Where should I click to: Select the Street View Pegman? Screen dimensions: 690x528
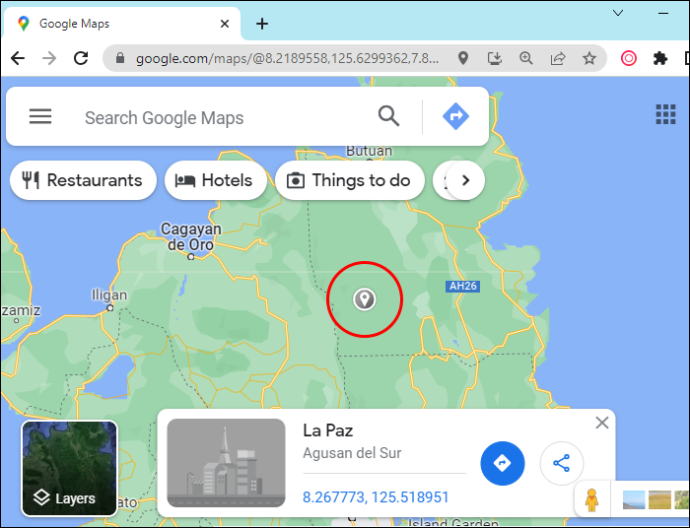592,499
